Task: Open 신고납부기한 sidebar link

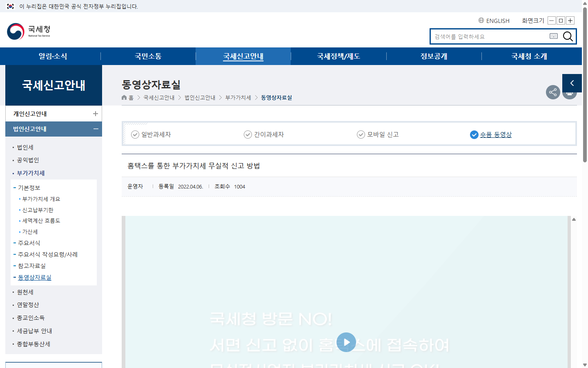Action: point(38,210)
